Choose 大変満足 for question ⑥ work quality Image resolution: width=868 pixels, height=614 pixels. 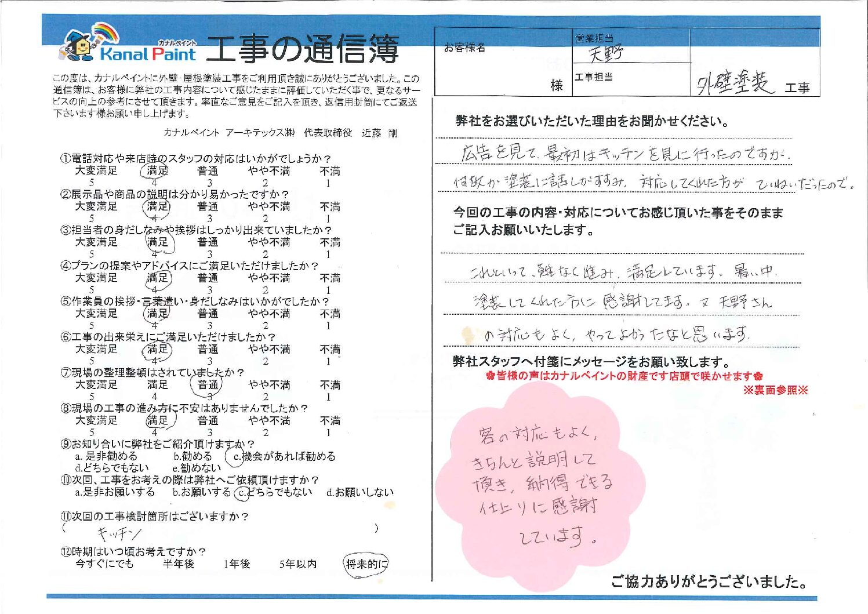[96, 349]
